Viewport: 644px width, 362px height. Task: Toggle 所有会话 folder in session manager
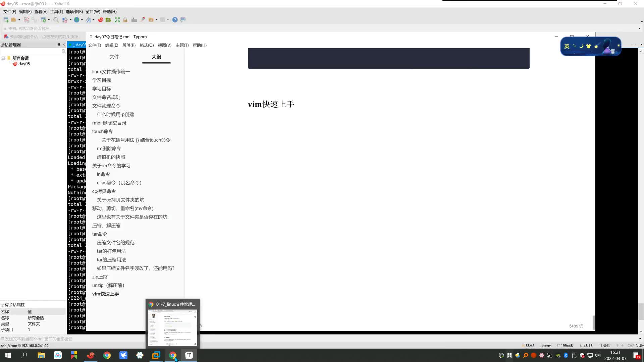[x=3, y=58]
